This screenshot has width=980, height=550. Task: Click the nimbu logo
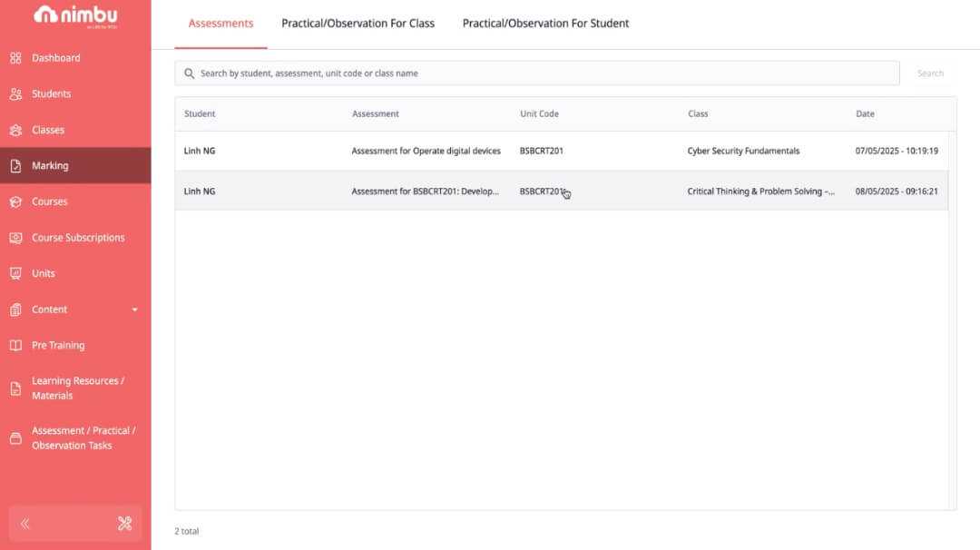coord(75,15)
